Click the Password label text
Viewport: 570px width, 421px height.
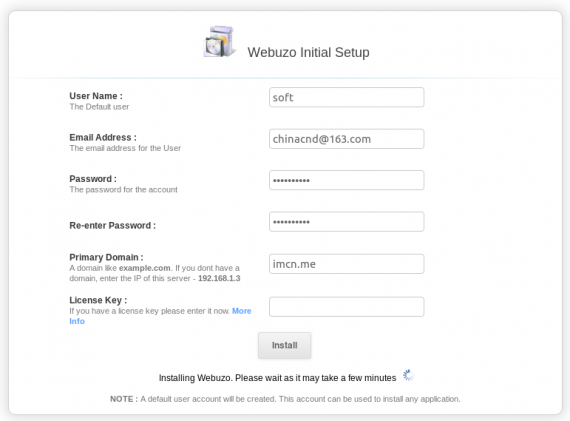93,179
